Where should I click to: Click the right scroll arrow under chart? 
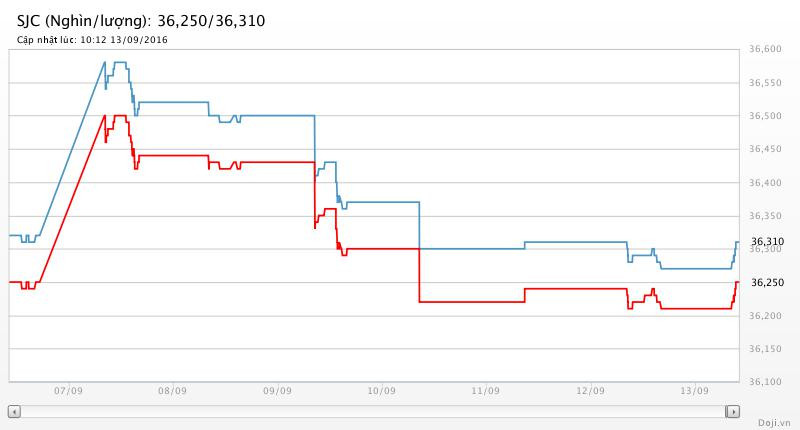pos(733,411)
